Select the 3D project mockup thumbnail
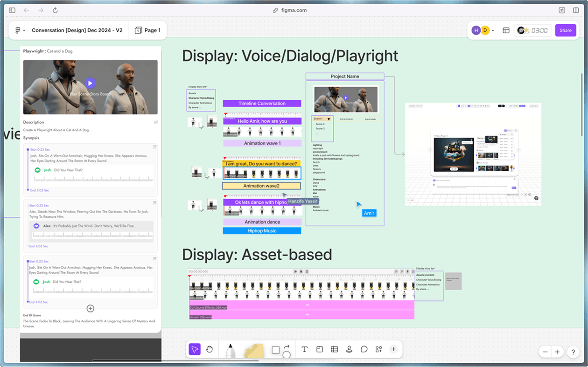Viewport: 588px width, 367px height. click(x=473, y=154)
